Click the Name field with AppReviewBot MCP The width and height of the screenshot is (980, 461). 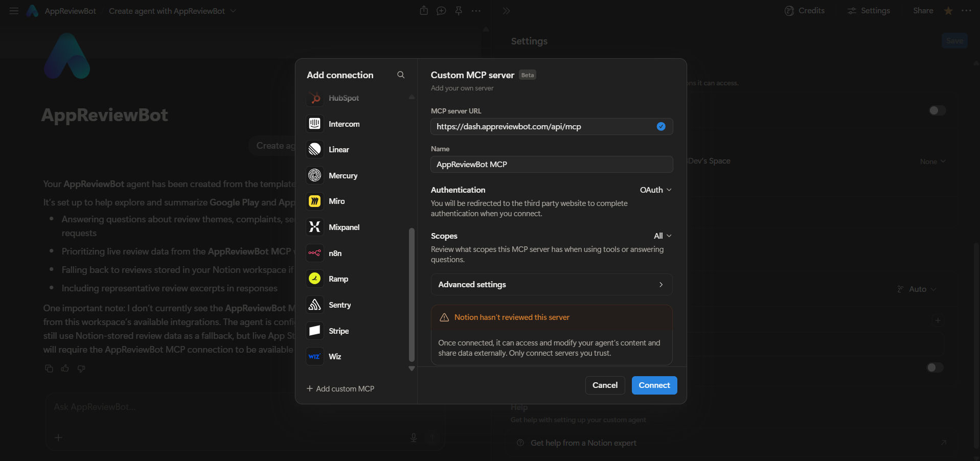pyautogui.click(x=552, y=165)
